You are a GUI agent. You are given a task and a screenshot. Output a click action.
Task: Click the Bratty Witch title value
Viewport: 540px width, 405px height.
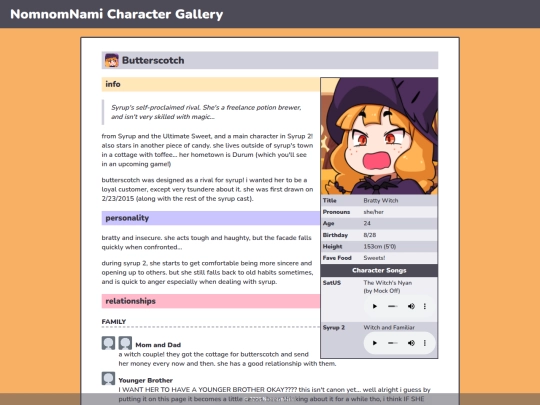tap(381, 200)
